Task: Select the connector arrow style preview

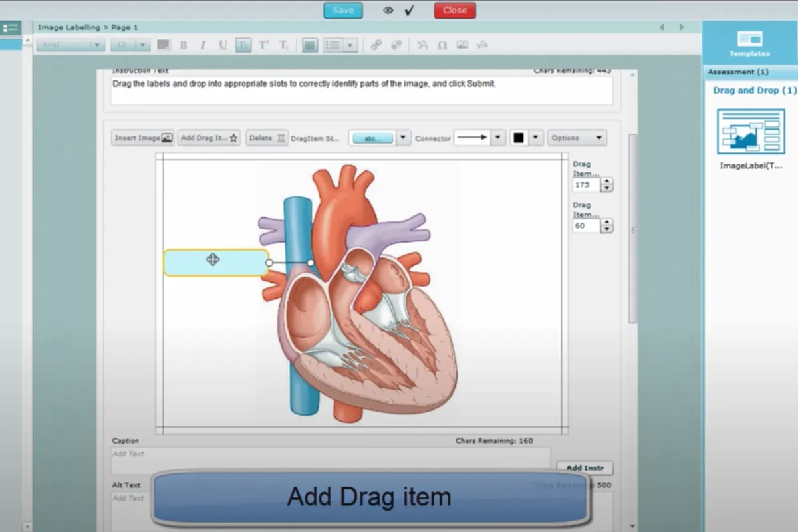Action: click(473, 138)
